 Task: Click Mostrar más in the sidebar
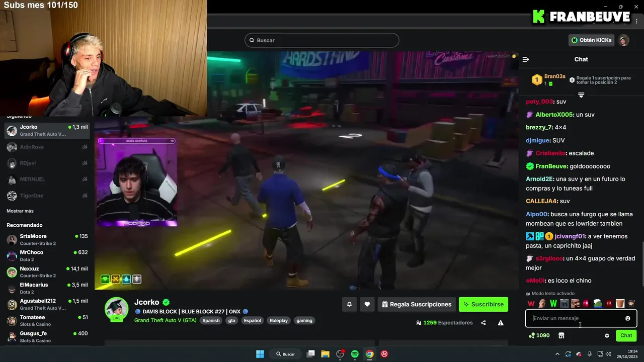(20, 211)
